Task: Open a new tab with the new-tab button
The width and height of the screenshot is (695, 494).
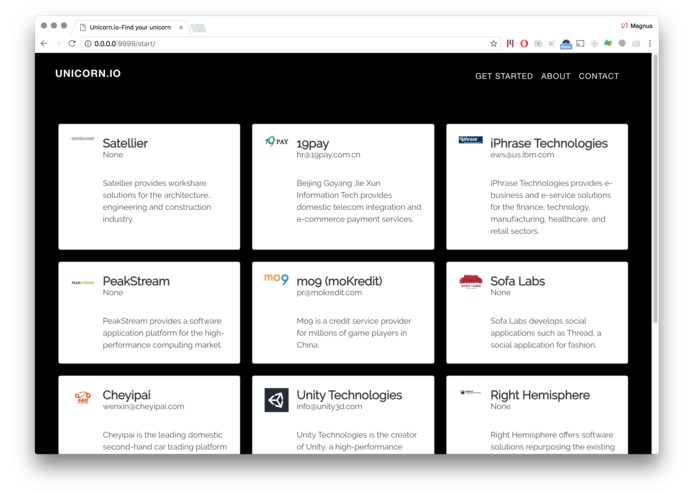Action: (x=198, y=28)
